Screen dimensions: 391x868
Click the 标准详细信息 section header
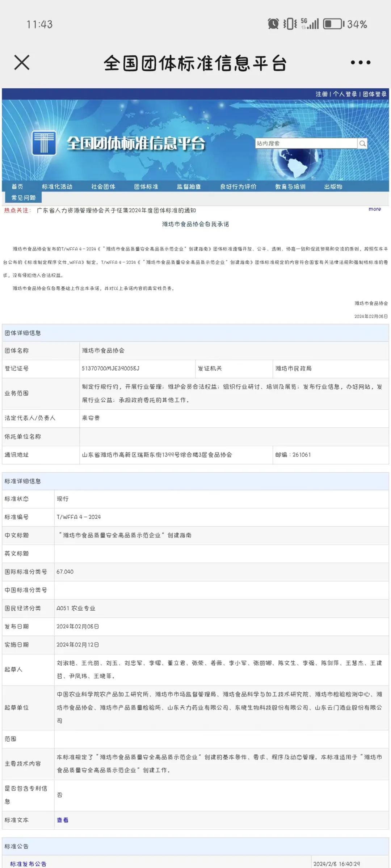[195, 481]
